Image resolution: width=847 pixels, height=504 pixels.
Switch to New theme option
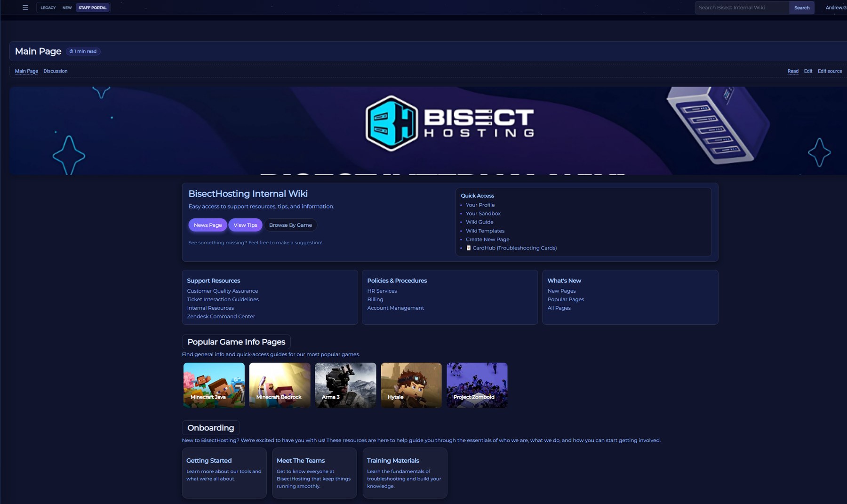67,8
